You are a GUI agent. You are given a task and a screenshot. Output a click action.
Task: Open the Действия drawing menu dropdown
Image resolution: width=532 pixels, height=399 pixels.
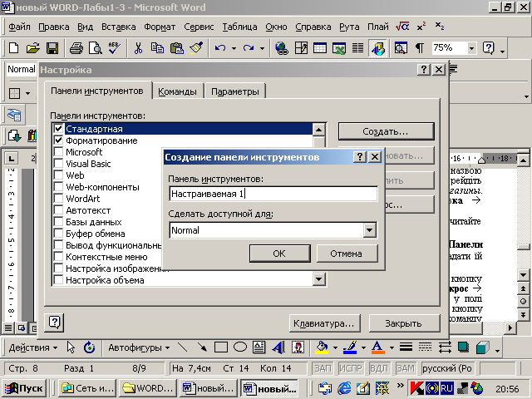(x=33, y=347)
